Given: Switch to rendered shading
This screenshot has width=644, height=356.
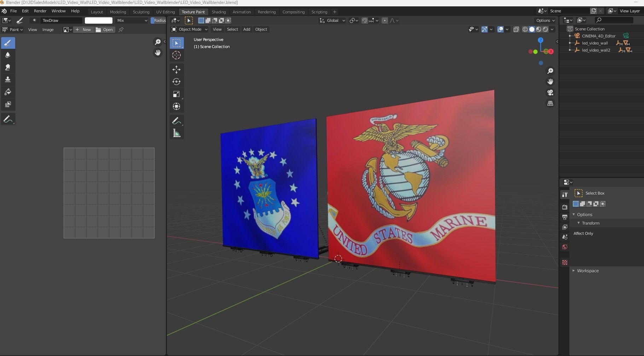Looking at the screenshot, I should pyautogui.click(x=546, y=30).
